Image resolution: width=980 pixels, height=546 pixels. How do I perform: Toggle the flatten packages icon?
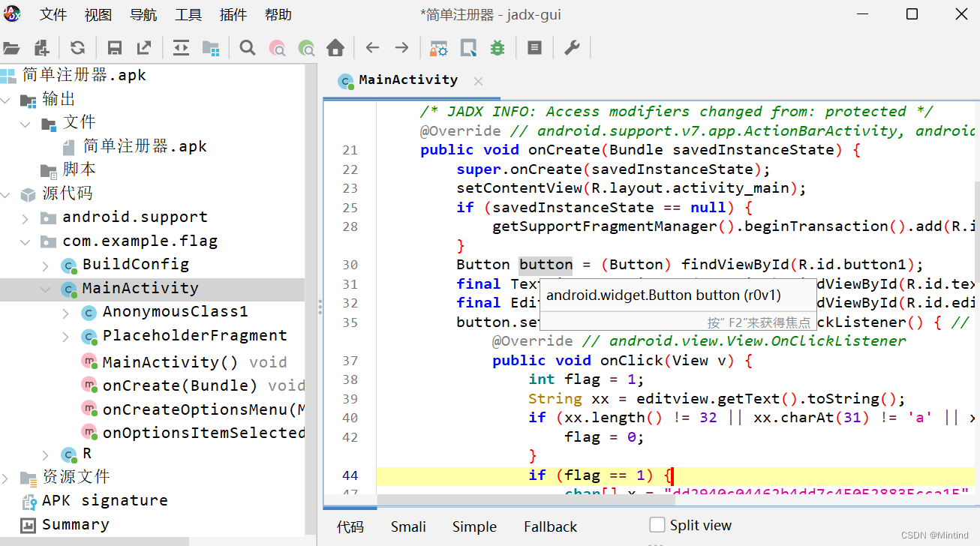211,48
